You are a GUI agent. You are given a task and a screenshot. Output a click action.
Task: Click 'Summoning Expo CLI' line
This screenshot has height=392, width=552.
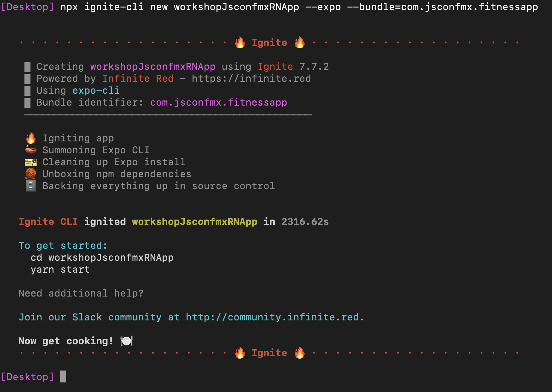96,150
